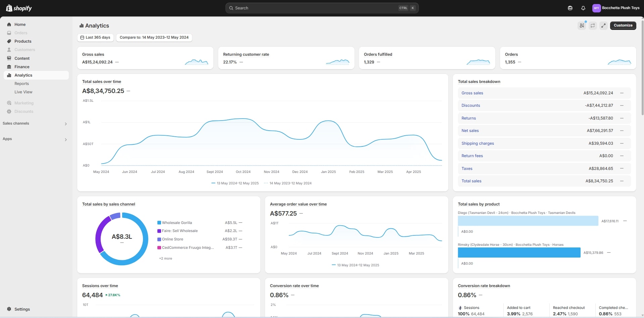This screenshot has width=644, height=318.
Task: Open the Sidekick assistant icon in top bar
Action: tap(570, 8)
